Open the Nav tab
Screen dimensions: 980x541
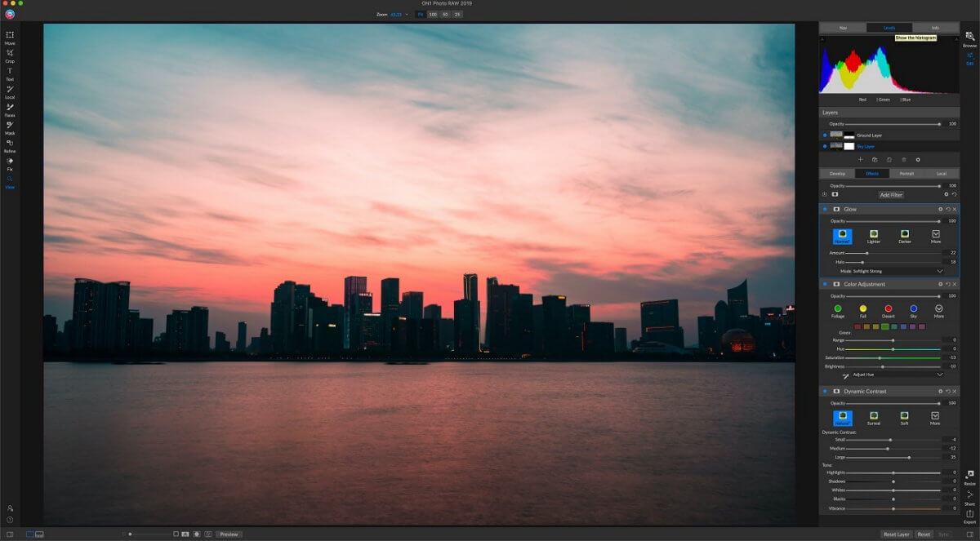tap(843, 28)
